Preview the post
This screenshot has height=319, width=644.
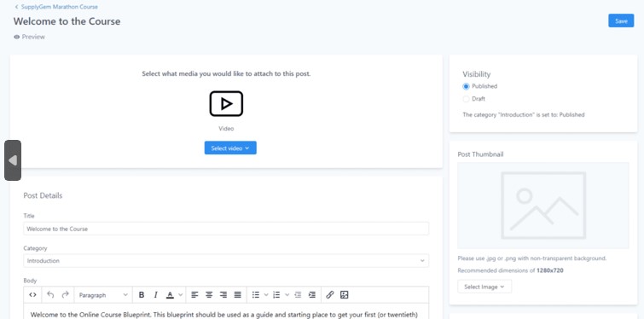click(29, 37)
